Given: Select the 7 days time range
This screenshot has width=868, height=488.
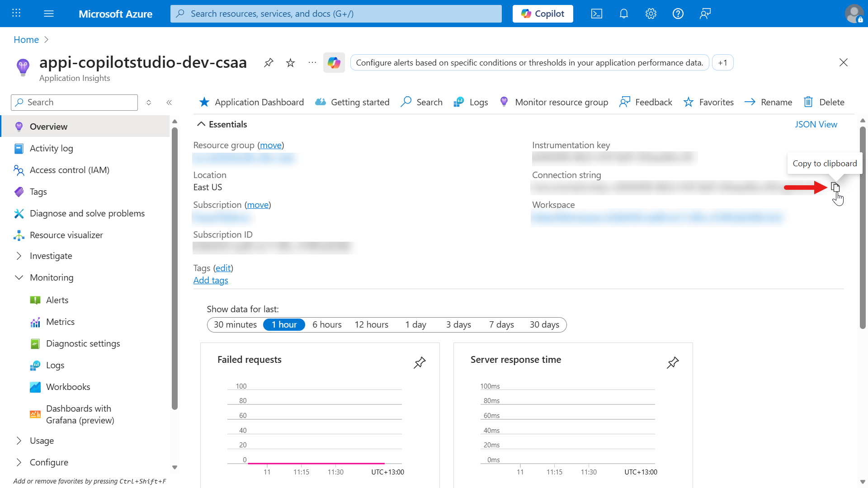Looking at the screenshot, I should [x=501, y=325].
